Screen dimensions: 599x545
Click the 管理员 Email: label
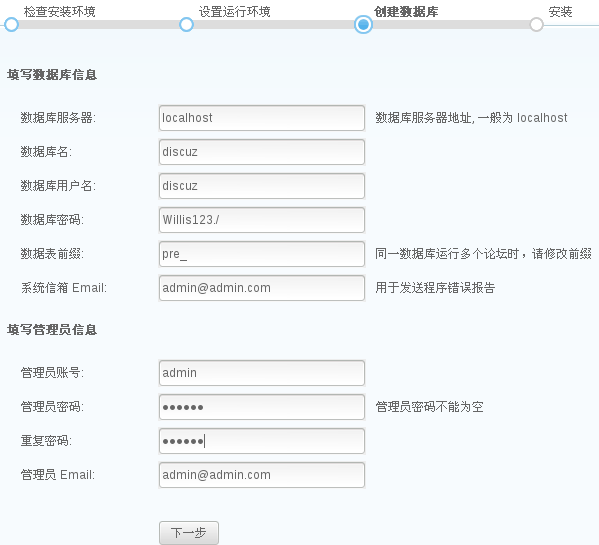[x=58, y=475]
